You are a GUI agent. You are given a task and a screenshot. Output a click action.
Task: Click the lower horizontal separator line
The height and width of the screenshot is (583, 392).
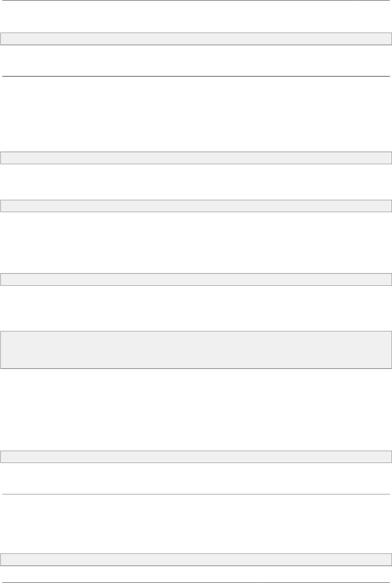coord(196,494)
